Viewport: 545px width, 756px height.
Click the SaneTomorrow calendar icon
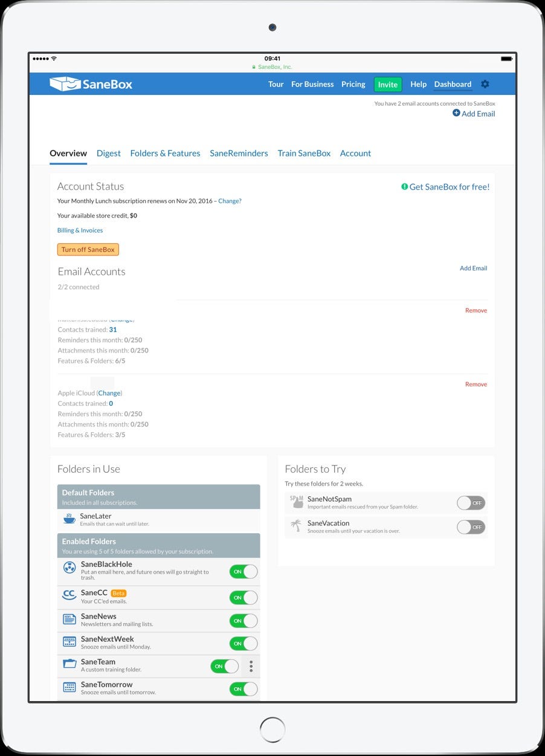69,687
